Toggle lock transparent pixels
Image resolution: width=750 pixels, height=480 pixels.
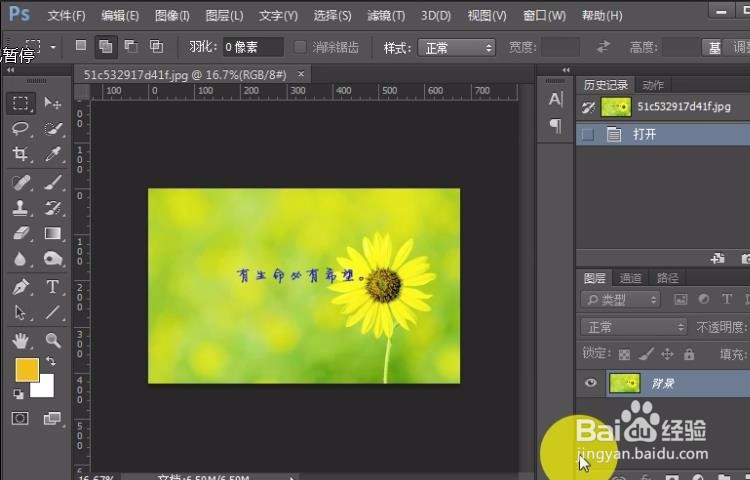(624, 354)
